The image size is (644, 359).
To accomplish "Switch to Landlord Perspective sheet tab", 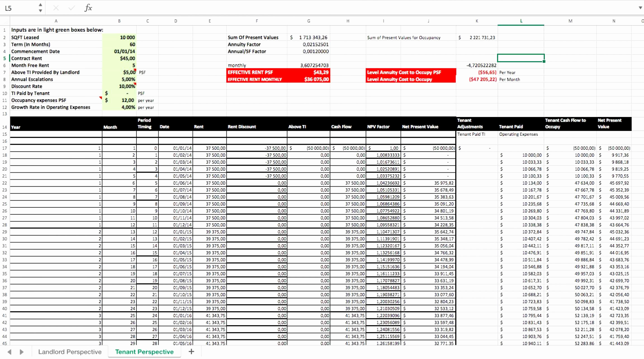I will [70, 351].
